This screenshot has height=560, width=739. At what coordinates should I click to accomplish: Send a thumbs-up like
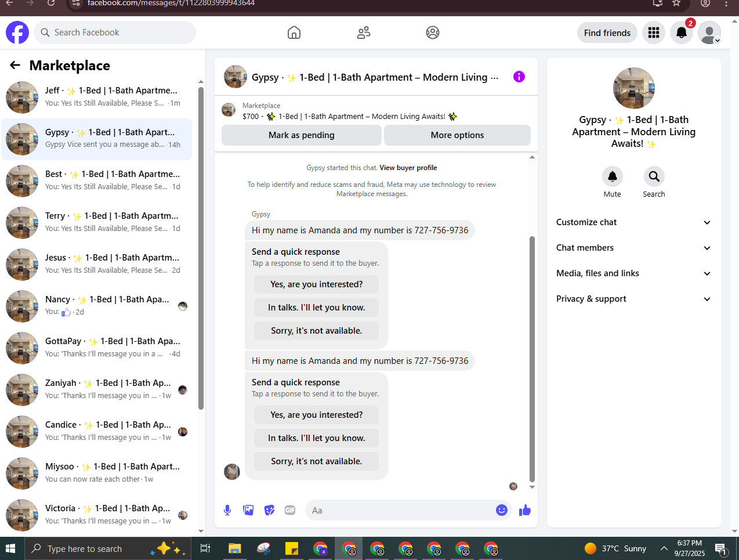(525, 510)
